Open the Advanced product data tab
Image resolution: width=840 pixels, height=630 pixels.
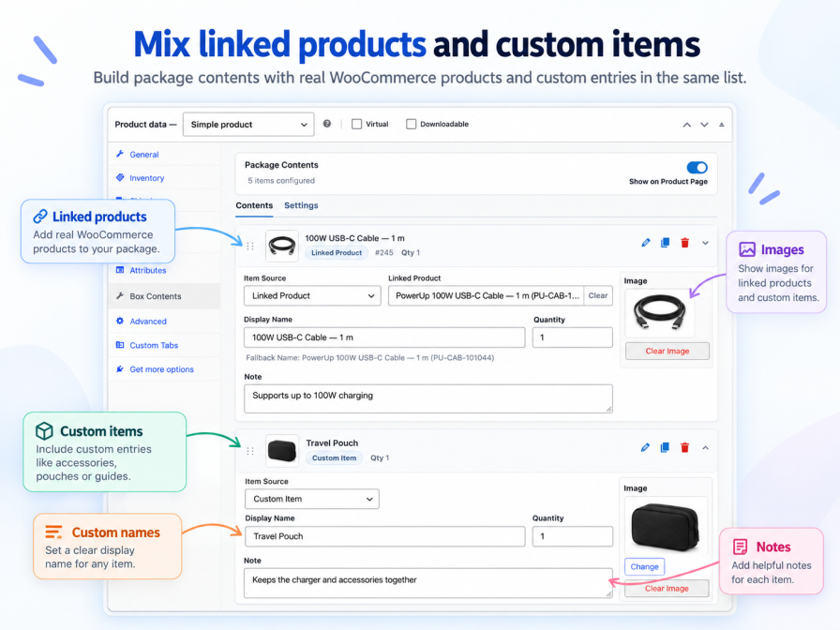148,322
